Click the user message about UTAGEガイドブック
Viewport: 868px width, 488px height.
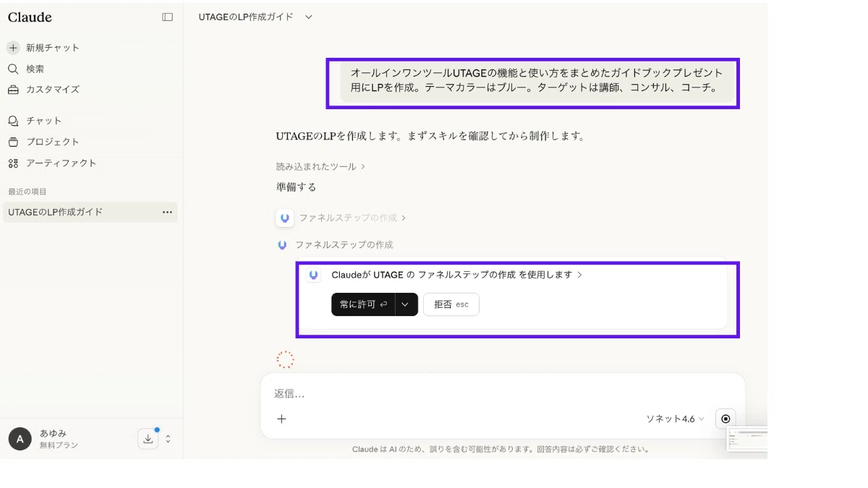(537, 80)
